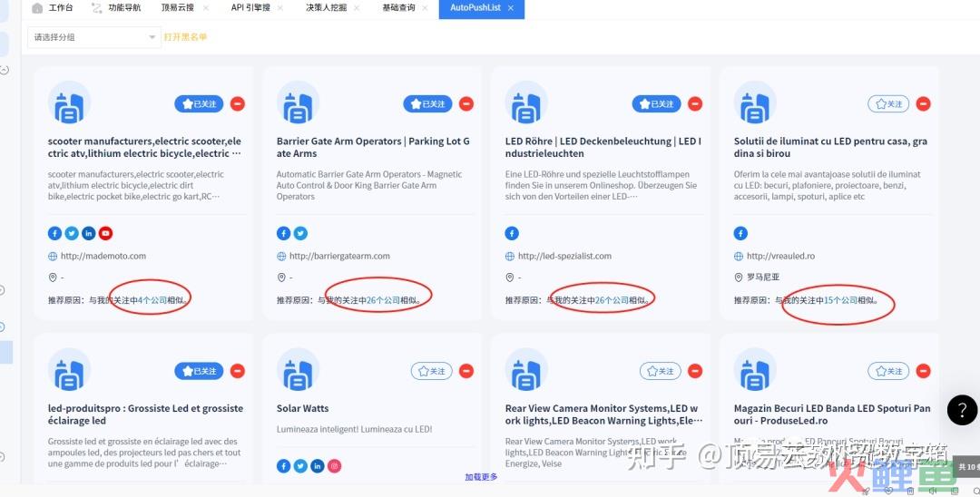Open the scooter manufacturers company logo
Viewport: 980px width, 497px height.
tap(69, 103)
